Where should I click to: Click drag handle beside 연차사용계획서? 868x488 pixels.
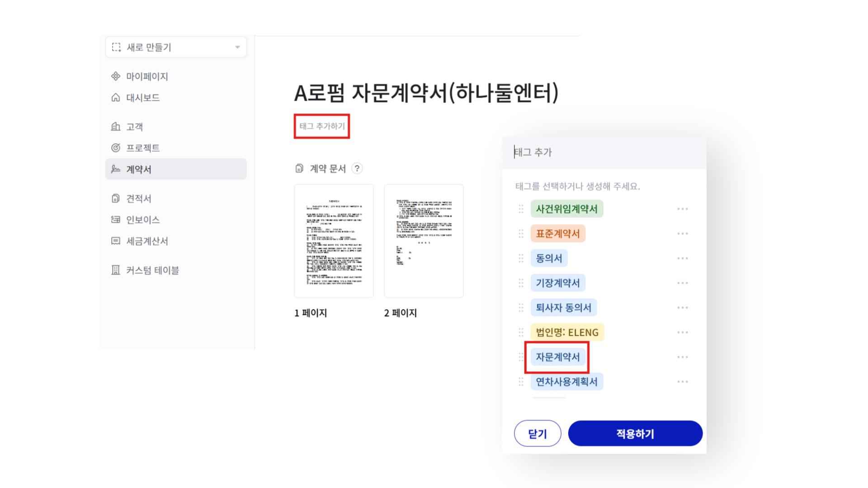point(521,382)
